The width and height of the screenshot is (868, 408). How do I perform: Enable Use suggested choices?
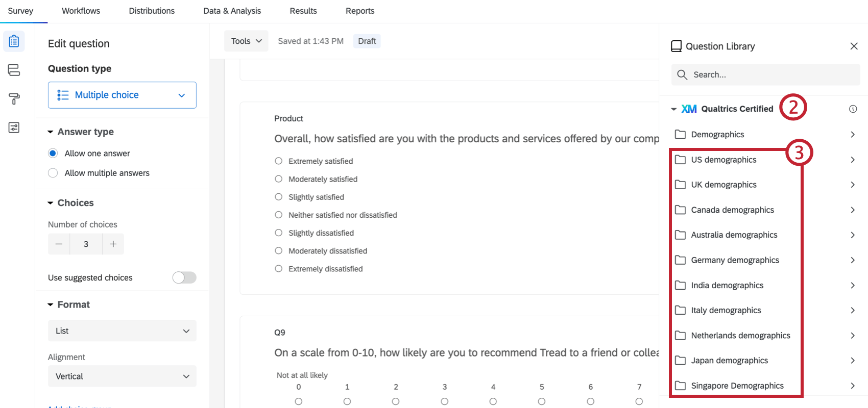(184, 277)
